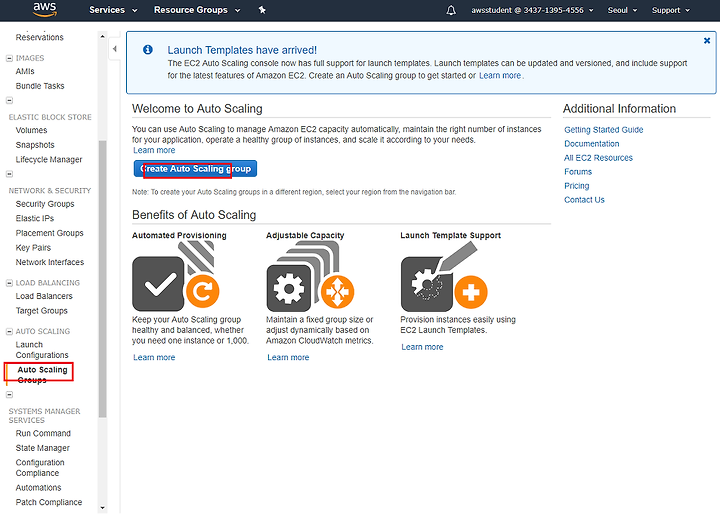Screen dimensions: 720x515
Task: Select AMIs in sidebar
Action: tap(25, 72)
